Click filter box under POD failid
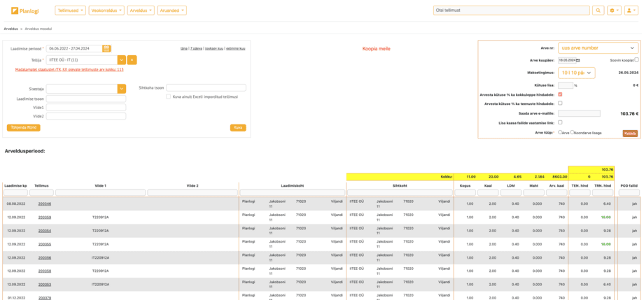The image size is (644, 300). [629, 192]
